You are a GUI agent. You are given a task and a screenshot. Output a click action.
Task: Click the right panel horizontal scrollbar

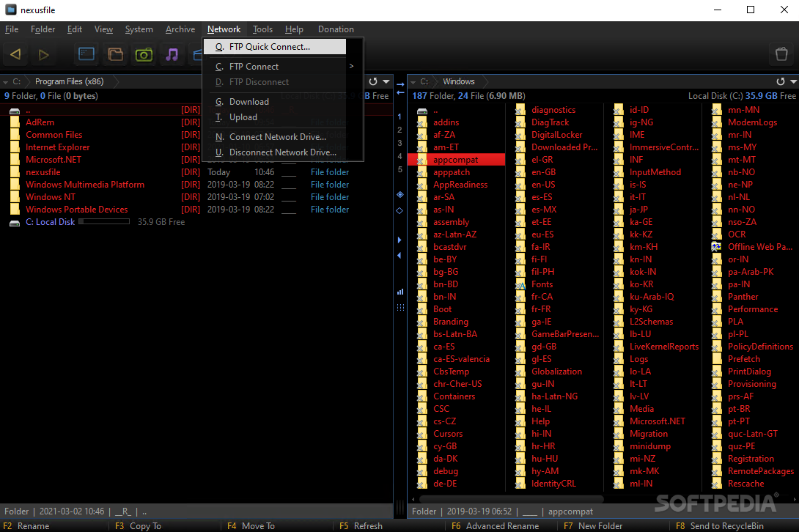tap(511, 499)
